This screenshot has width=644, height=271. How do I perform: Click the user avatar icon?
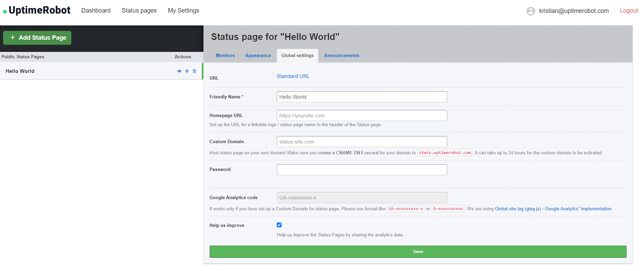click(x=531, y=11)
